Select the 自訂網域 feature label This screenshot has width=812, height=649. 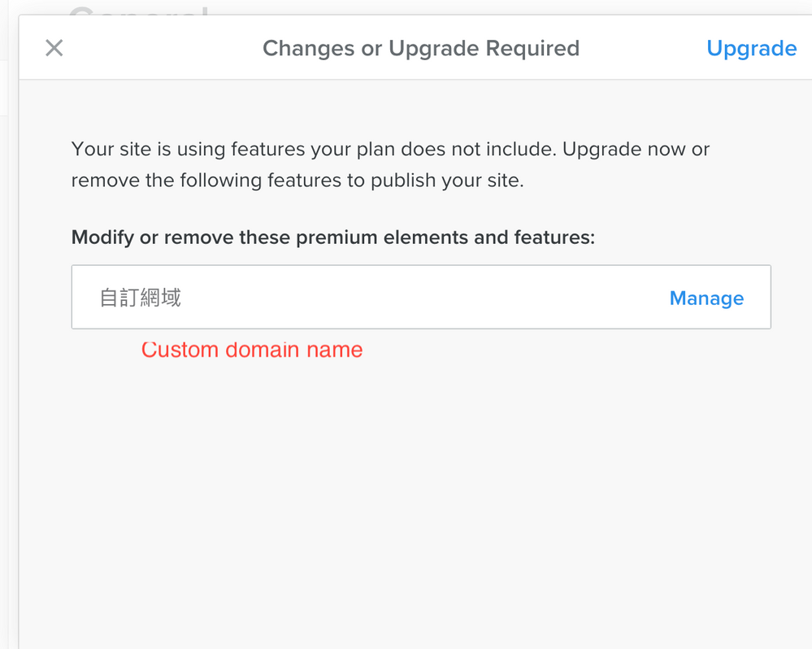tap(140, 298)
